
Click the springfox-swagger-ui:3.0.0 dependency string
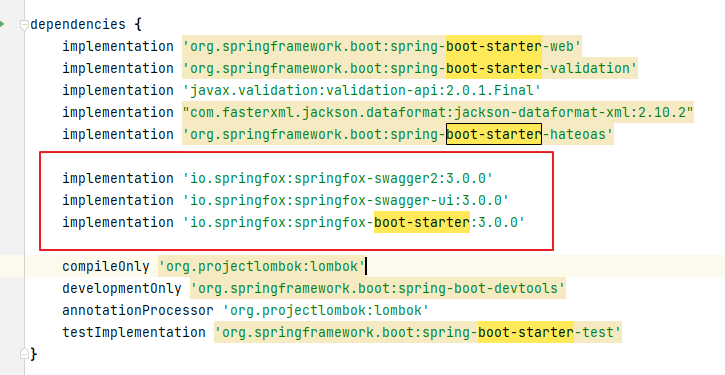tap(345, 200)
